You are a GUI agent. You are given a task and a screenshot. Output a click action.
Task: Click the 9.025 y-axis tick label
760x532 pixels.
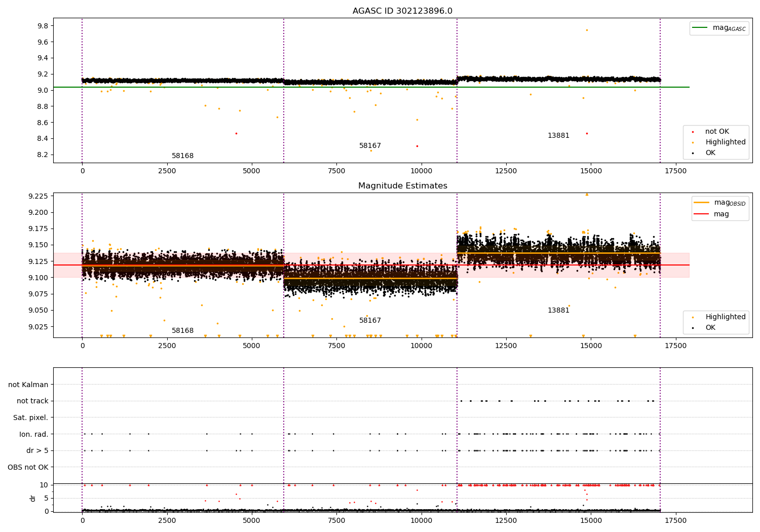[38, 327]
